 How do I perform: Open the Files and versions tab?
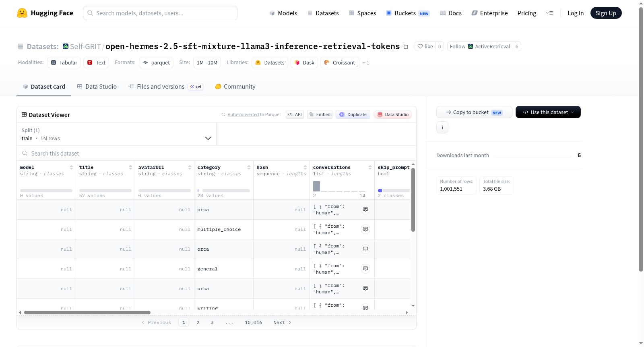pos(165,87)
